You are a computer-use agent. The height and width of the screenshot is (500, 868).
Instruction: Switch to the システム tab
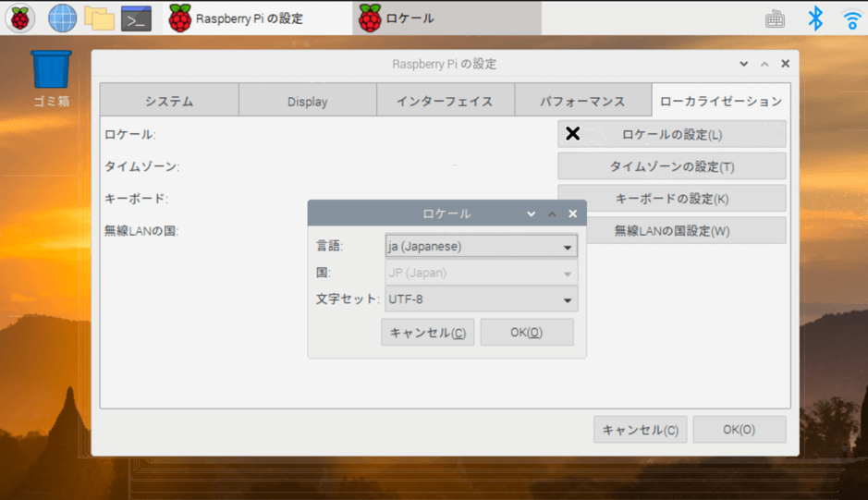coord(169,100)
